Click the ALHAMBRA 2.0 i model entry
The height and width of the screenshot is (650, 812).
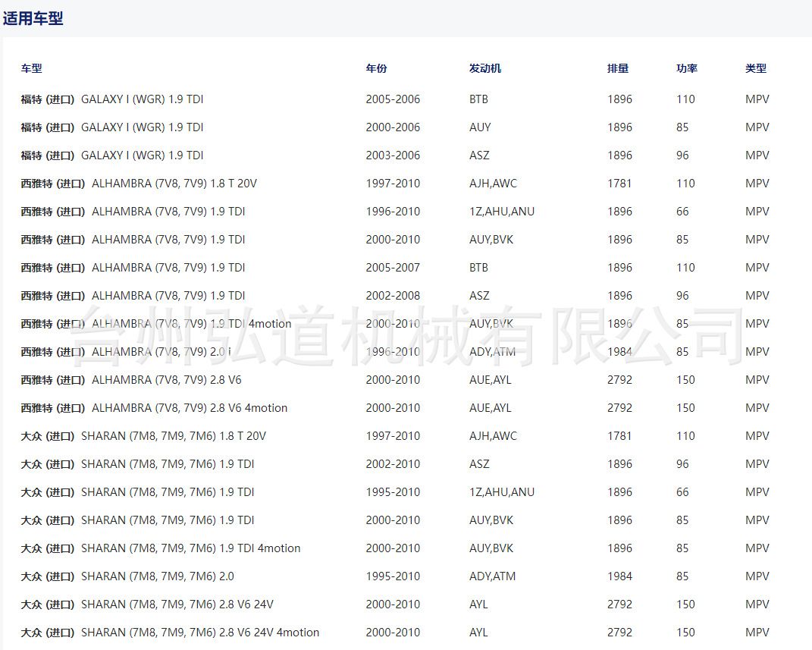pos(126,352)
